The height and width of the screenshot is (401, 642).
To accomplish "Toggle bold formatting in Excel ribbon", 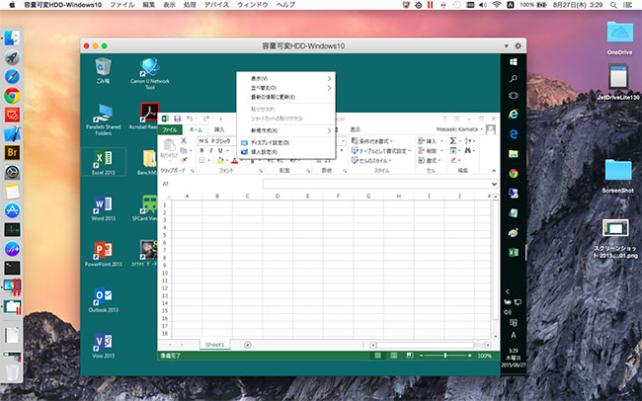I will pyautogui.click(x=202, y=151).
